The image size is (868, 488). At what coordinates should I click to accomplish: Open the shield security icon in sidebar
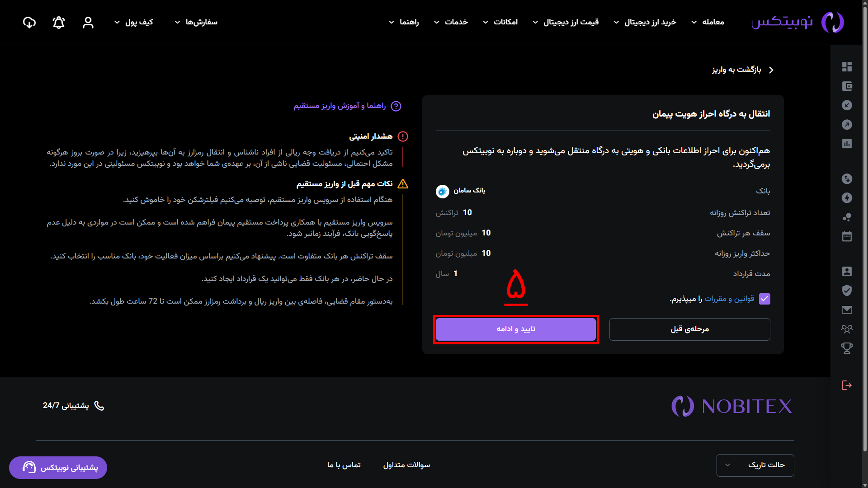pyautogui.click(x=847, y=290)
